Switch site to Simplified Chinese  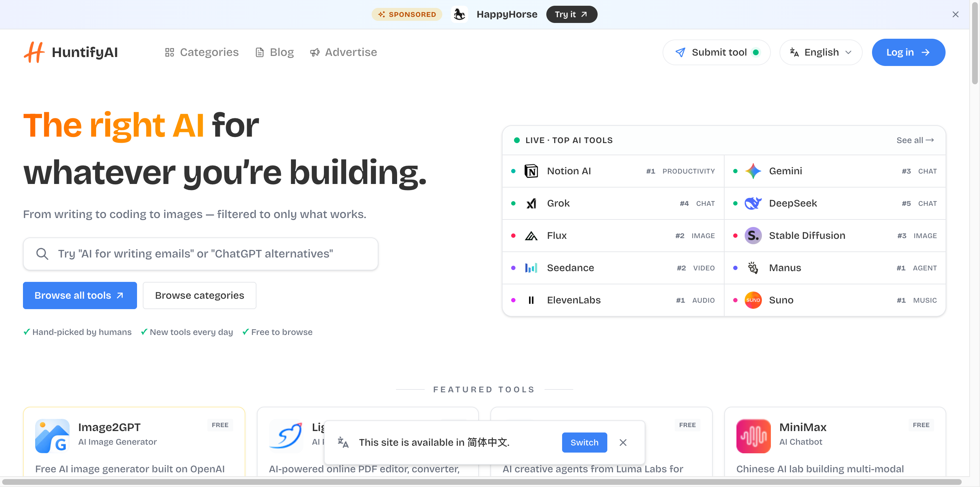tap(584, 443)
